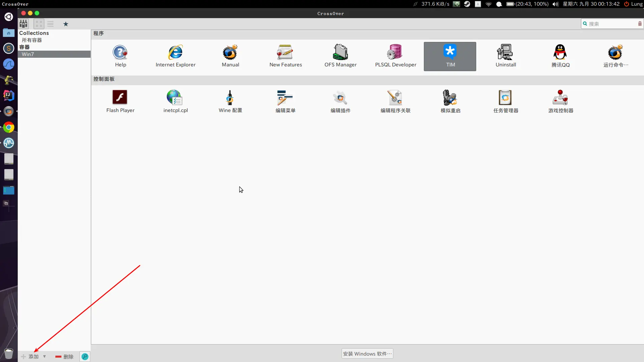The width and height of the screenshot is (644, 362).
Task: Click 安装 Windows 软件 button
Action: click(367, 354)
